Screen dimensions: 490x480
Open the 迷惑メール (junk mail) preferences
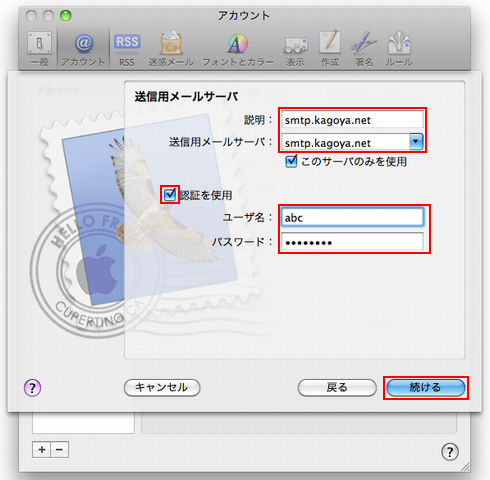click(171, 49)
